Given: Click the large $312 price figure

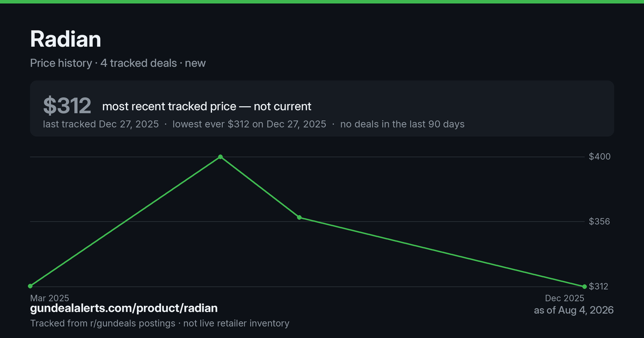Looking at the screenshot, I should [x=67, y=106].
